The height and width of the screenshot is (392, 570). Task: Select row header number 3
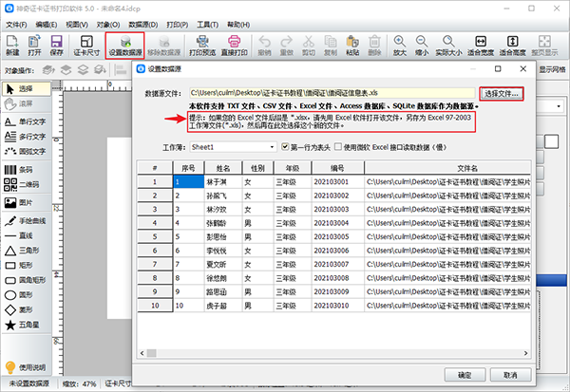tap(155, 209)
